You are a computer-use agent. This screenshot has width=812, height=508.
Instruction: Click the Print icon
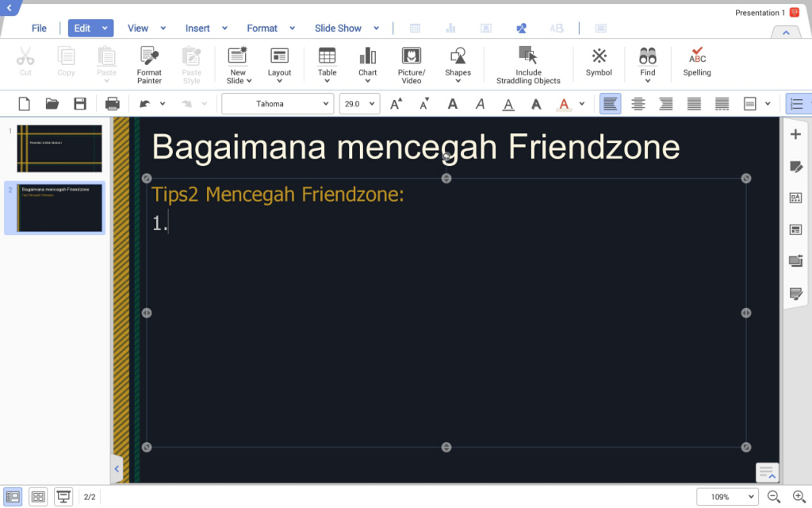[x=113, y=104]
